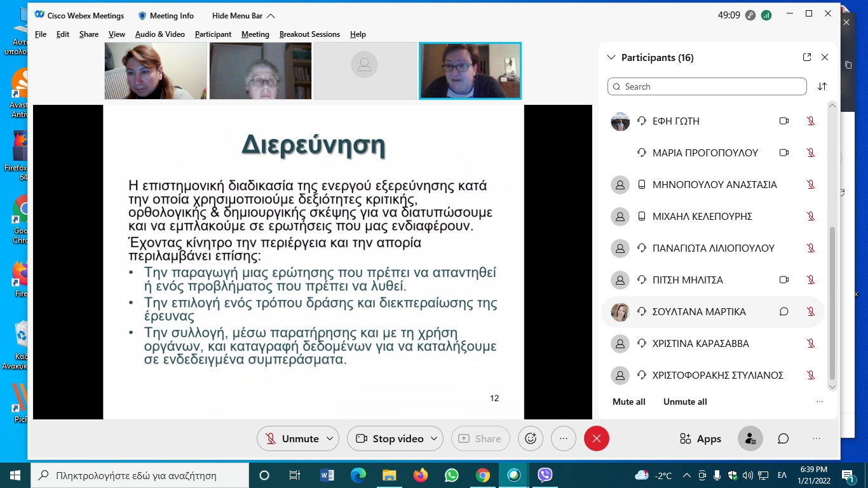The width and height of the screenshot is (868, 488).
Task: Expand the Stop video options arrow
Action: click(x=434, y=438)
